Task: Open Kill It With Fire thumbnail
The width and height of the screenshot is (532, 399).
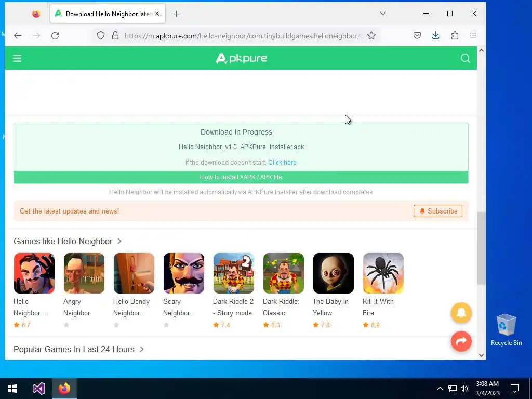Action: 383,273
